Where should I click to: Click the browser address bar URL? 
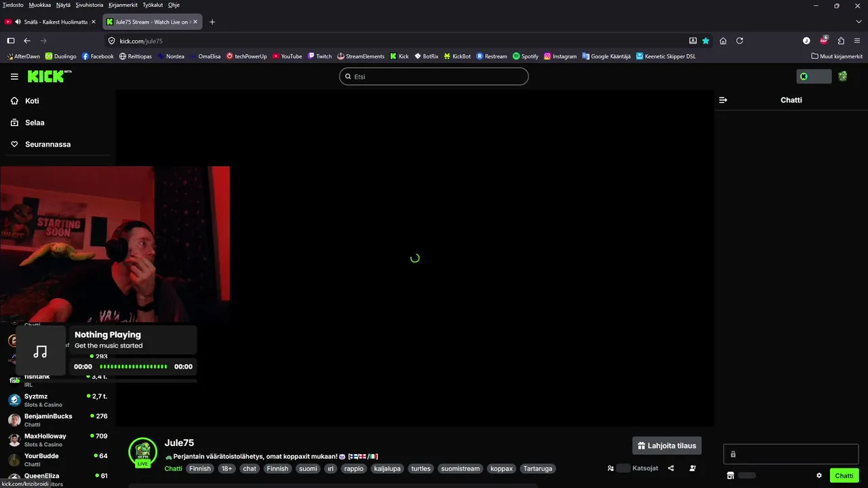(x=141, y=41)
